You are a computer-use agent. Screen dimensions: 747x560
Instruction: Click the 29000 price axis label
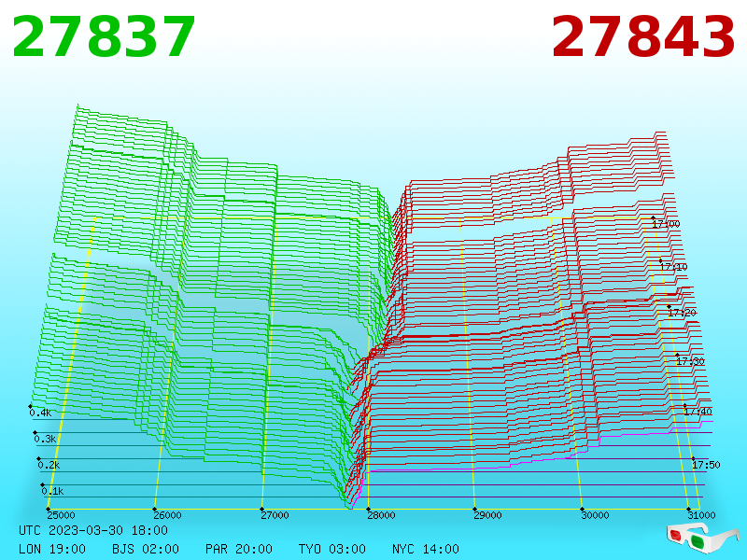pos(487,515)
